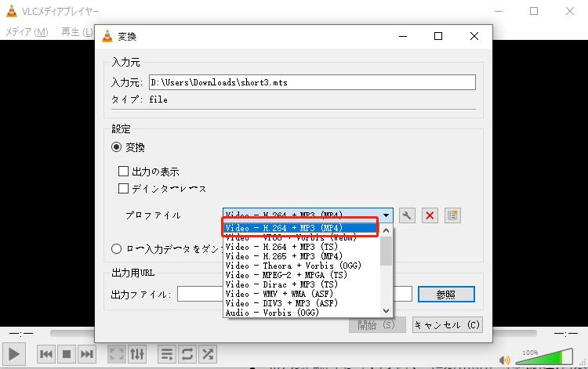Show the playlist view
Image resolution: width=588 pixels, height=369 pixels.
(x=167, y=354)
